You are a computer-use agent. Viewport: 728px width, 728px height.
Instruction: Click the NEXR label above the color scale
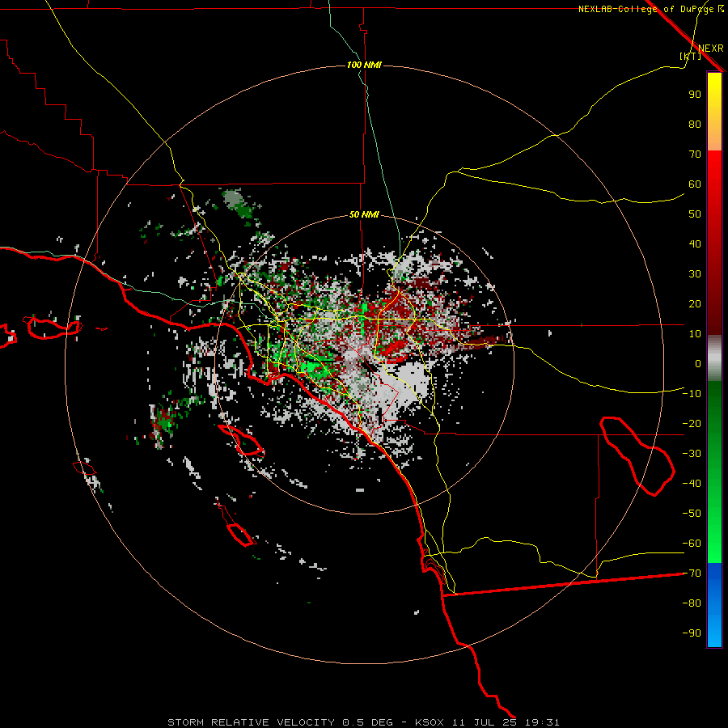(x=710, y=49)
